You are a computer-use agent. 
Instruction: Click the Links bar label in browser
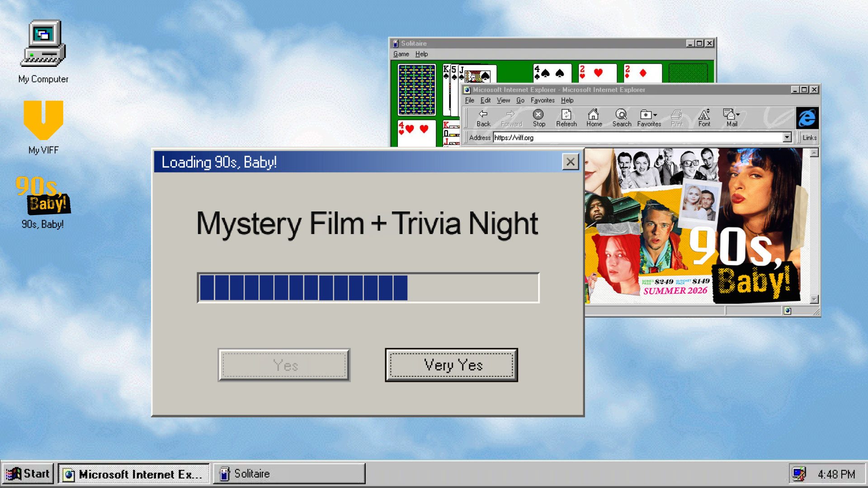[x=809, y=138]
